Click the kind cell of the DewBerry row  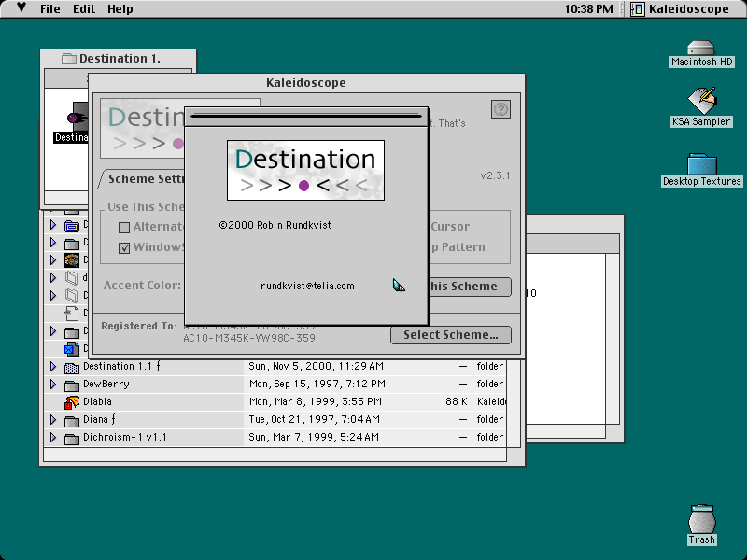(x=489, y=384)
